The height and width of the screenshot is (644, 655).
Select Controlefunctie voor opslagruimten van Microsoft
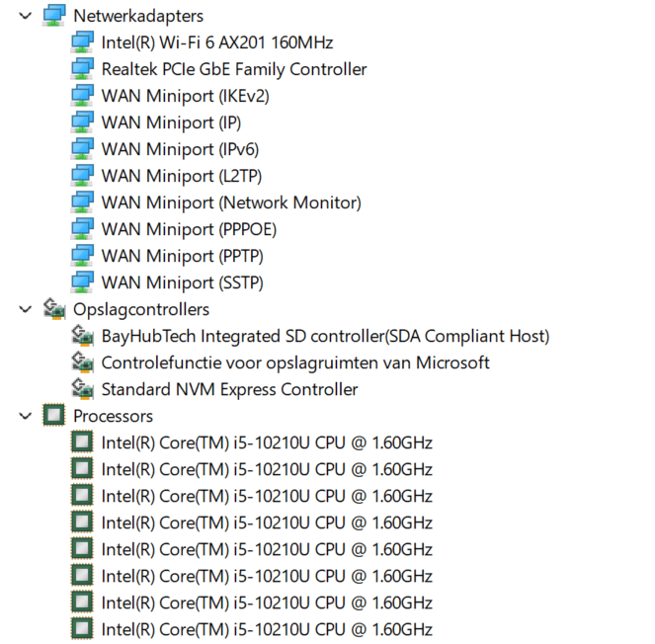(295, 362)
